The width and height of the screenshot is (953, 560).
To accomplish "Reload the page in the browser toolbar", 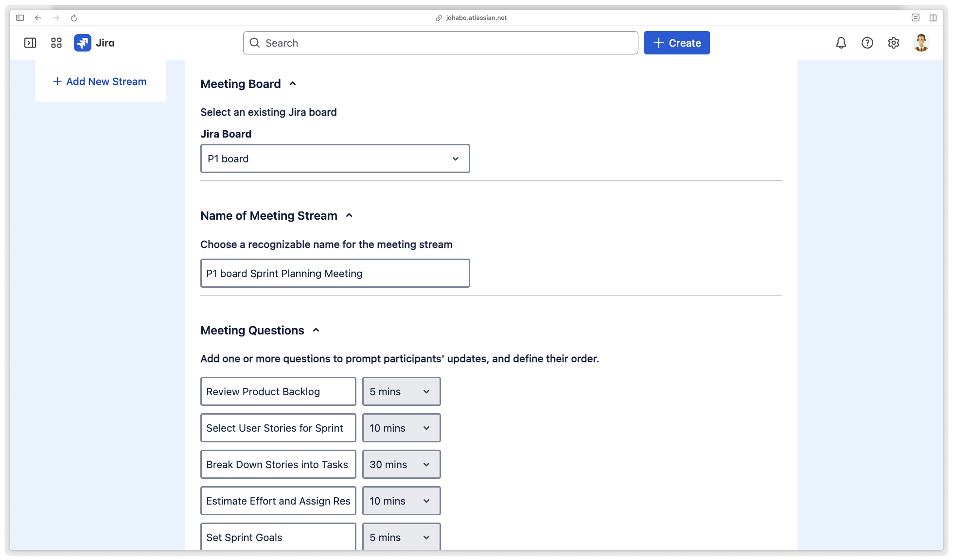I will tap(74, 18).
